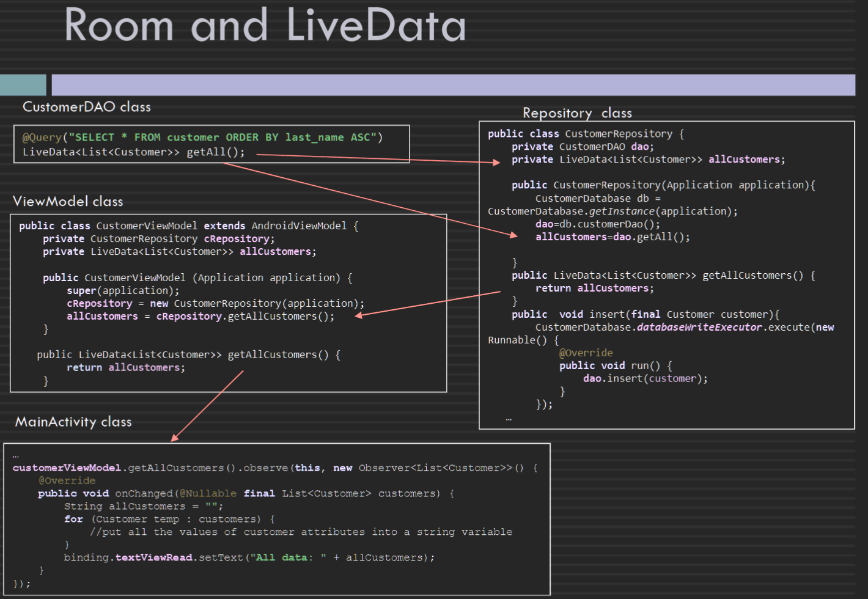
Task: Click "allCustomers = cRepository.getAllCustomers();" line
Action: (200, 317)
